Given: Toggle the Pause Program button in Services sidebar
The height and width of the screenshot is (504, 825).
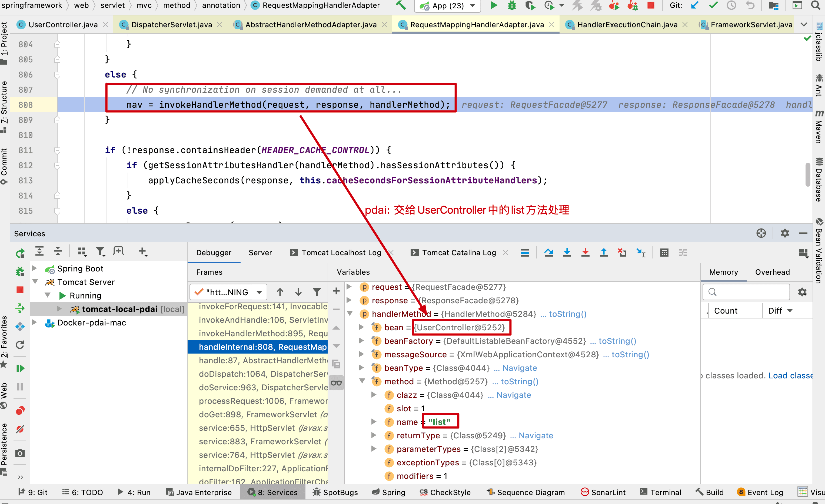Looking at the screenshot, I should point(20,387).
